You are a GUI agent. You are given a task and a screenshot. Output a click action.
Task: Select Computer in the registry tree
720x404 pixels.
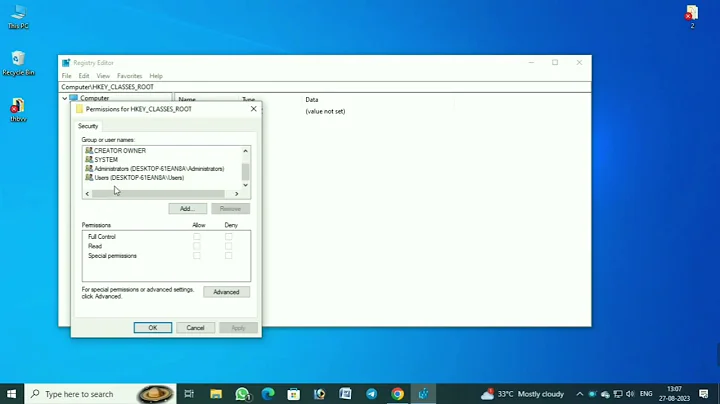point(95,98)
